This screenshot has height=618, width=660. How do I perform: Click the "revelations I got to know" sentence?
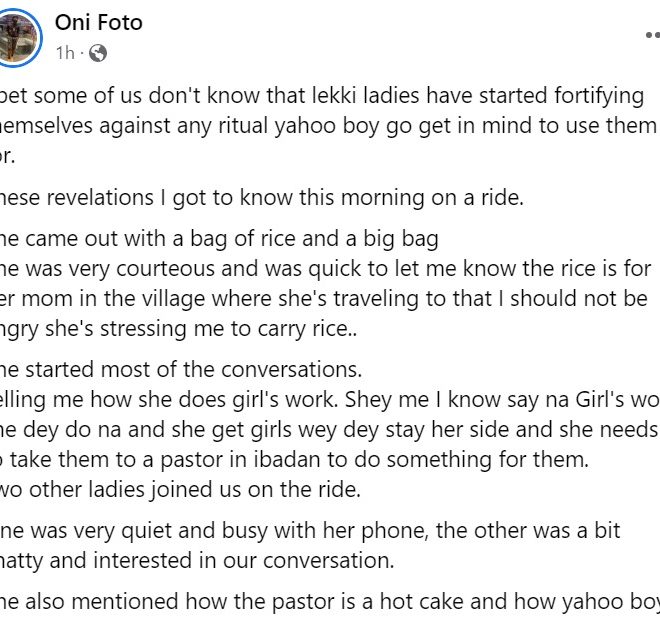tap(262, 197)
